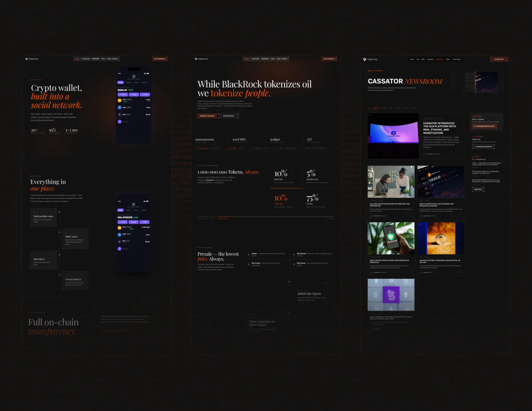Image resolution: width=532 pixels, height=411 pixels.
Task: Open the purple Tezos cube article thumbnail
Action: click(x=391, y=295)
